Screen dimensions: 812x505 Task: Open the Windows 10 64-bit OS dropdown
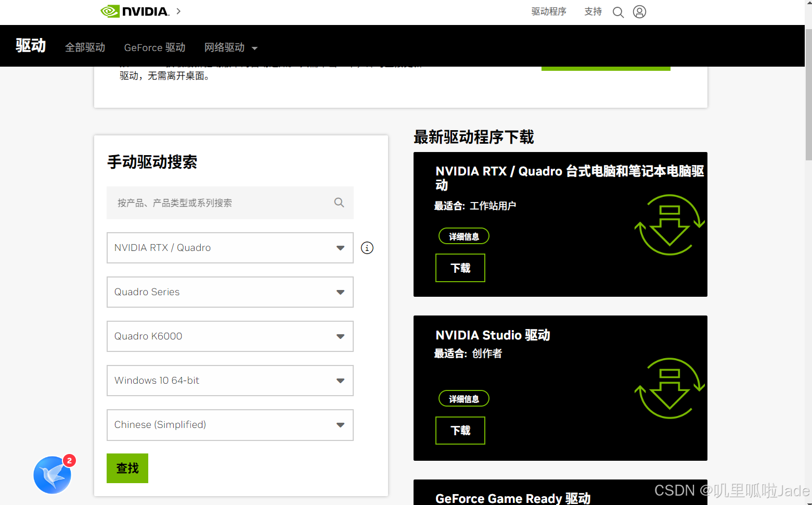230,381
